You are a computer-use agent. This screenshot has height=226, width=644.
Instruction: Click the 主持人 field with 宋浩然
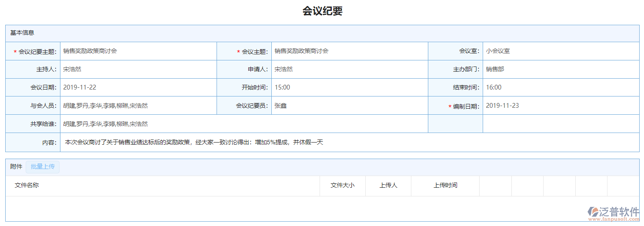point(138,70)
